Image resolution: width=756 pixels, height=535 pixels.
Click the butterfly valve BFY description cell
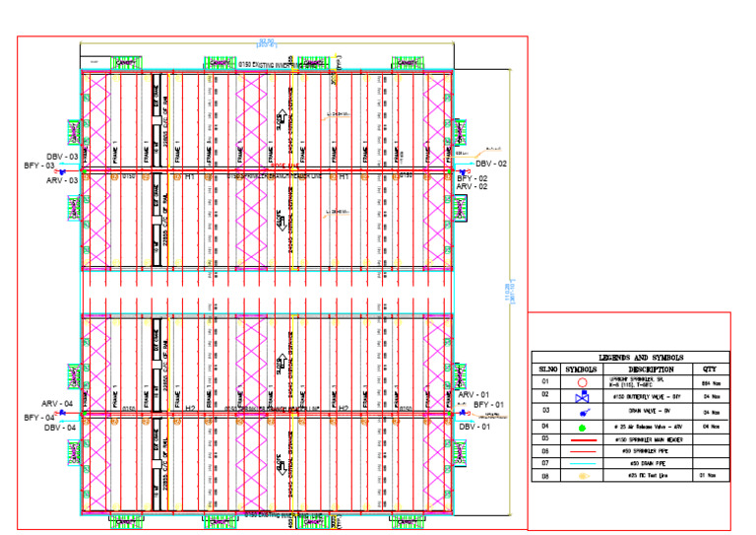[647, 396]
